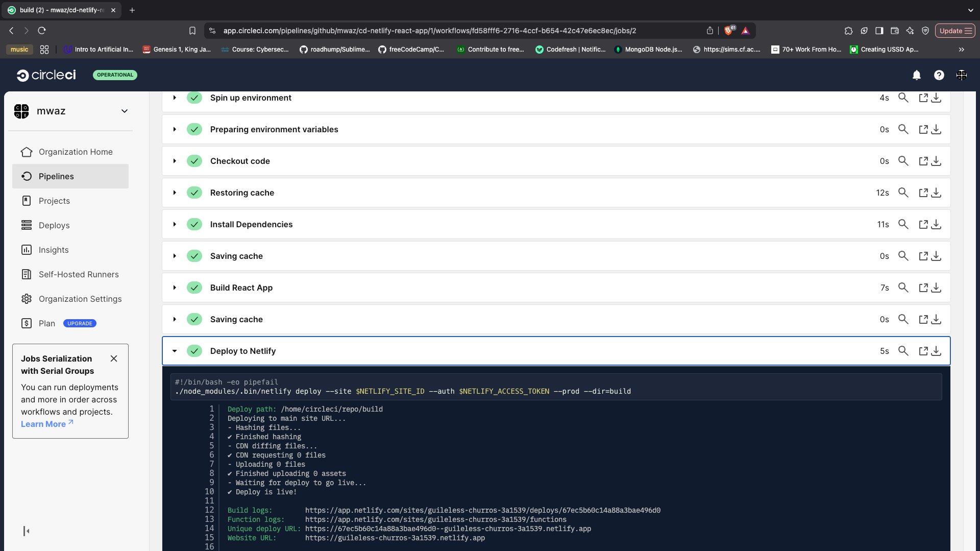Open the user avatar menu in the top bar

pyautogui.click(x=962, y=75)
